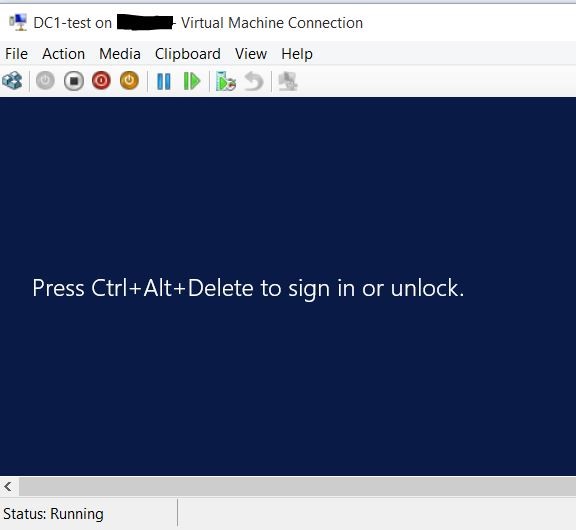The width and height of the screenshot is (576, 530).
Task: Pause the virtual machine
Action: click(x=164, y=81)
